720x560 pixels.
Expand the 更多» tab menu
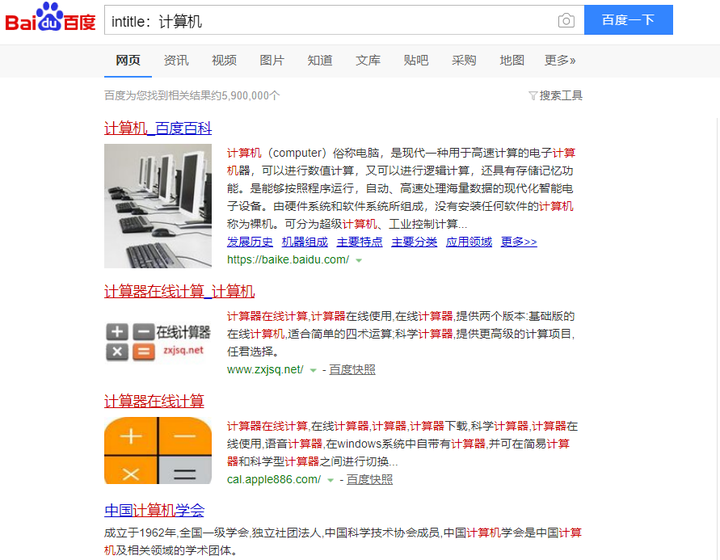click(560, 60)
